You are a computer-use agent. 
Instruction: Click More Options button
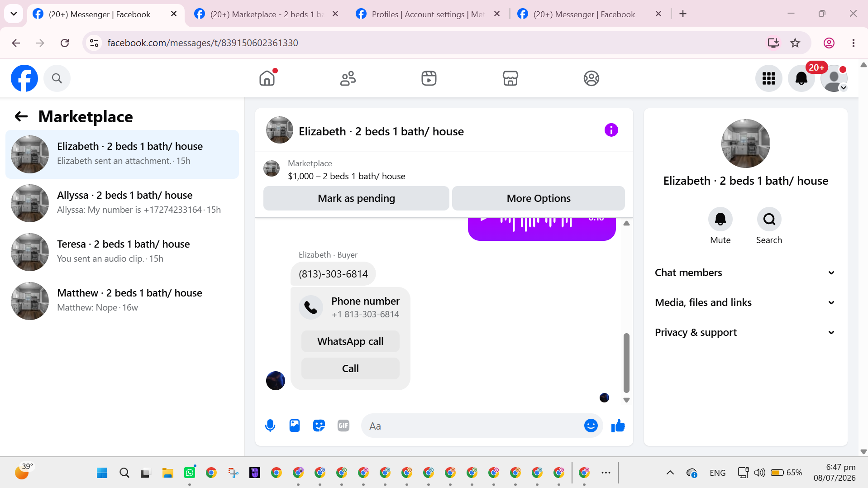539,198
